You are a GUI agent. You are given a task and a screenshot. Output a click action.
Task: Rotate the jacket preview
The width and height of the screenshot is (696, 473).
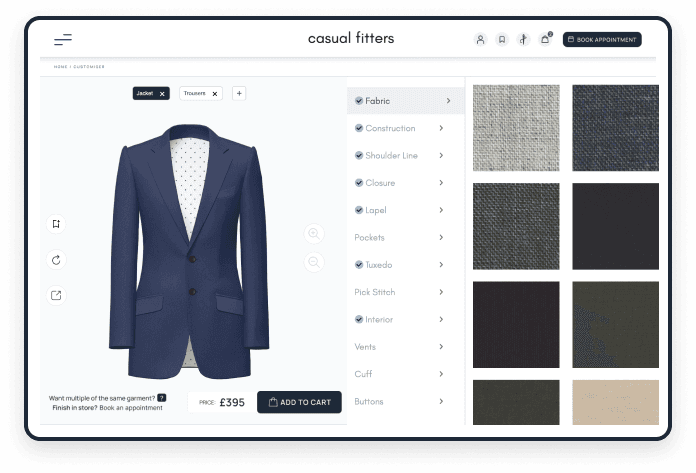tap(56, 260)
